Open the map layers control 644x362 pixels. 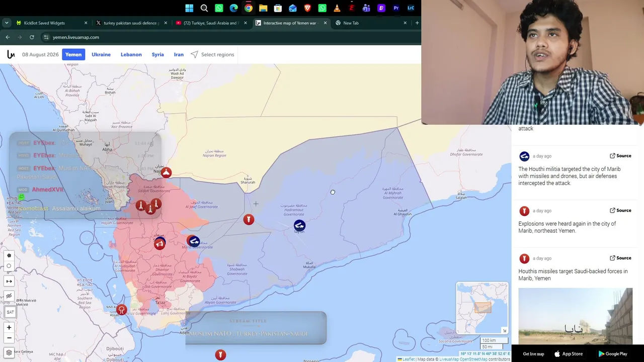9,352
